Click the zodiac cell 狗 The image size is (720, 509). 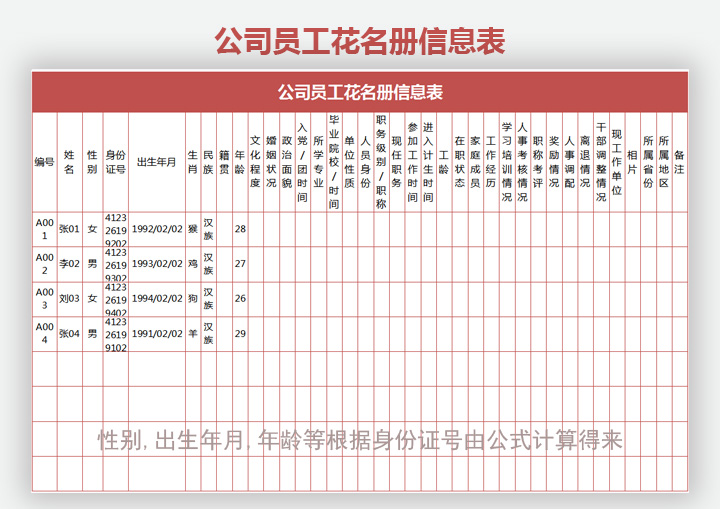pyautogui.click(x=193, y=299)
